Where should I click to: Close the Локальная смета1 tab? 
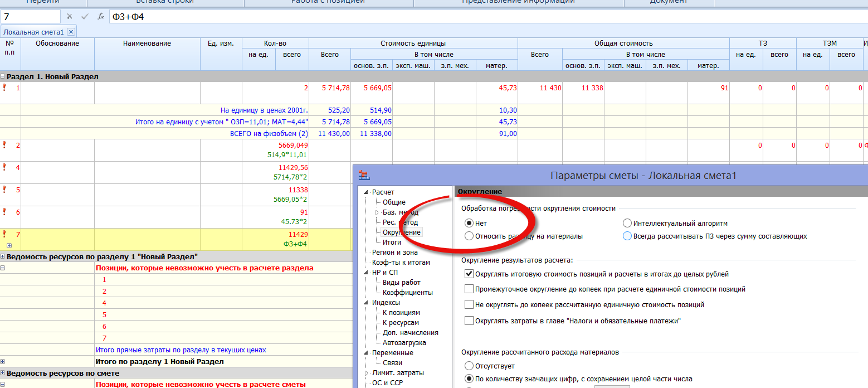[71, 32]
